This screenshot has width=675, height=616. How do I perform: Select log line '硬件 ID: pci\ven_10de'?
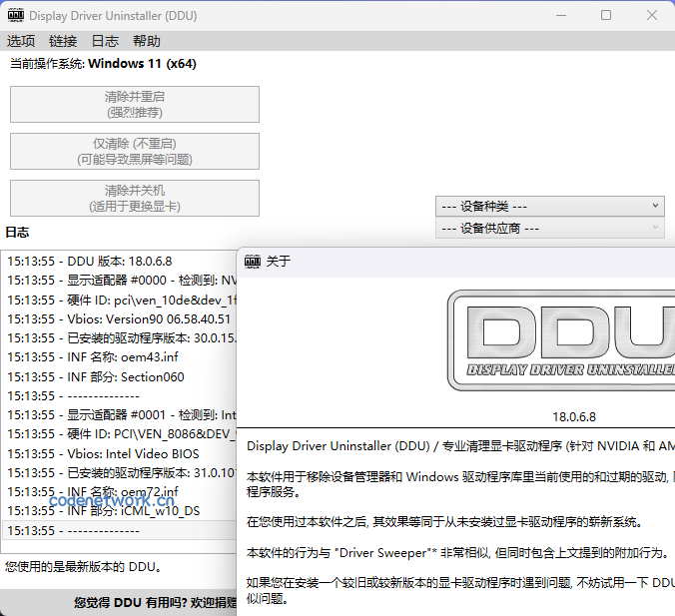pyautogui.click(x=119, y=301)
